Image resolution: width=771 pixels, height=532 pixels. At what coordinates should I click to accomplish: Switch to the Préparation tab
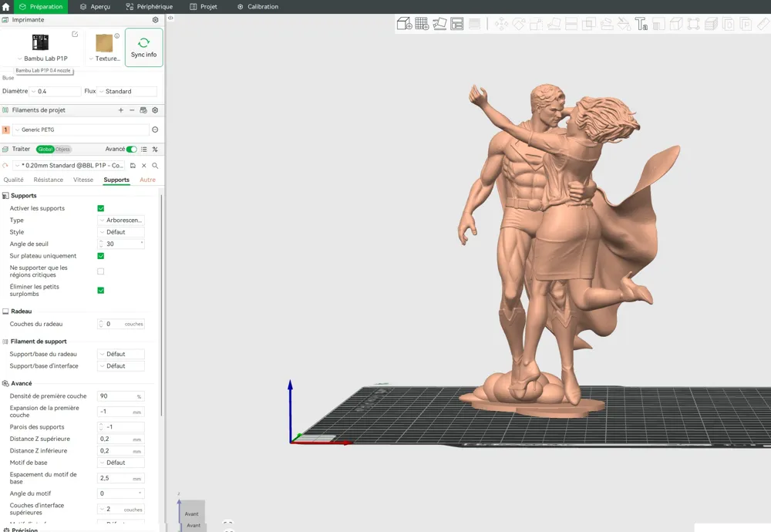coord(41,7)
